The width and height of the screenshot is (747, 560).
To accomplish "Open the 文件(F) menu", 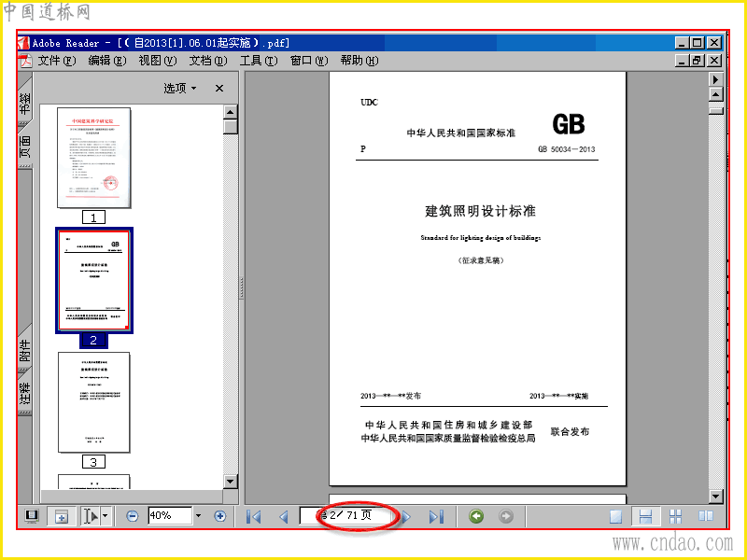I will (x=57, y=61).
